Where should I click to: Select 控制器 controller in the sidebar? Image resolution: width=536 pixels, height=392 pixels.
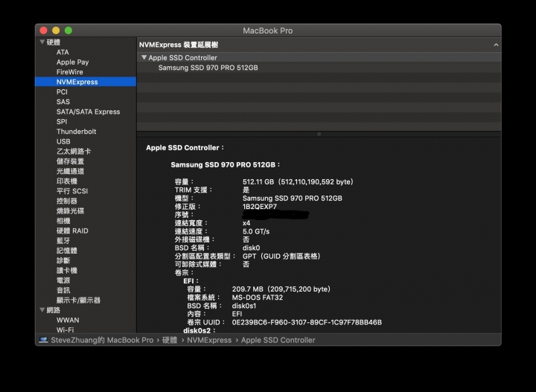[x=67, y=201]
